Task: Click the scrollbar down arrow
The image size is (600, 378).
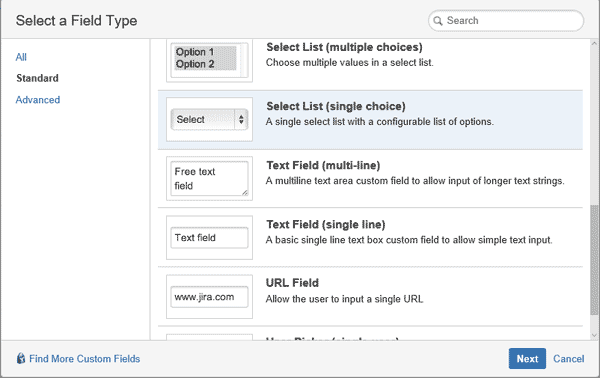Action: tap(594, 336)
